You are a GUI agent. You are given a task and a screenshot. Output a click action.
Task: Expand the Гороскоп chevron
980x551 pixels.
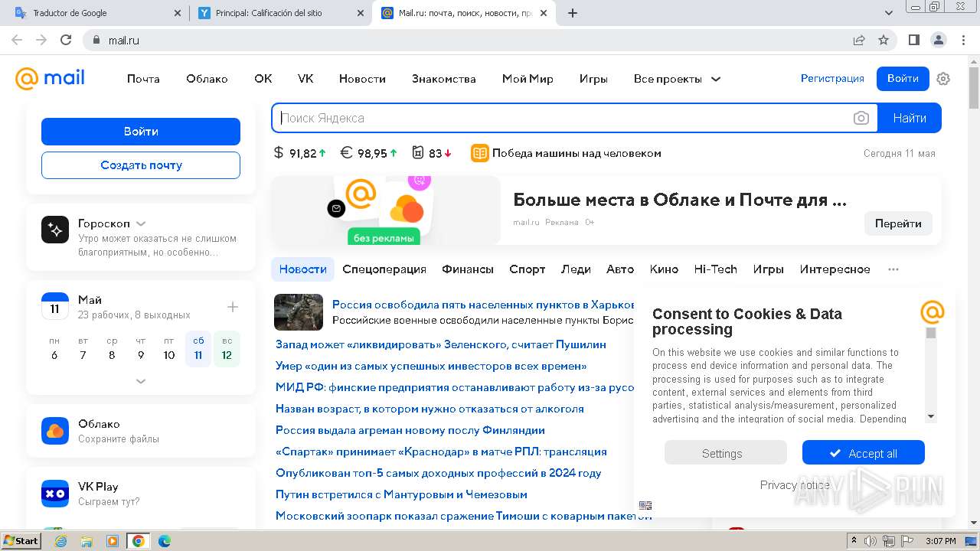point(141,223)
